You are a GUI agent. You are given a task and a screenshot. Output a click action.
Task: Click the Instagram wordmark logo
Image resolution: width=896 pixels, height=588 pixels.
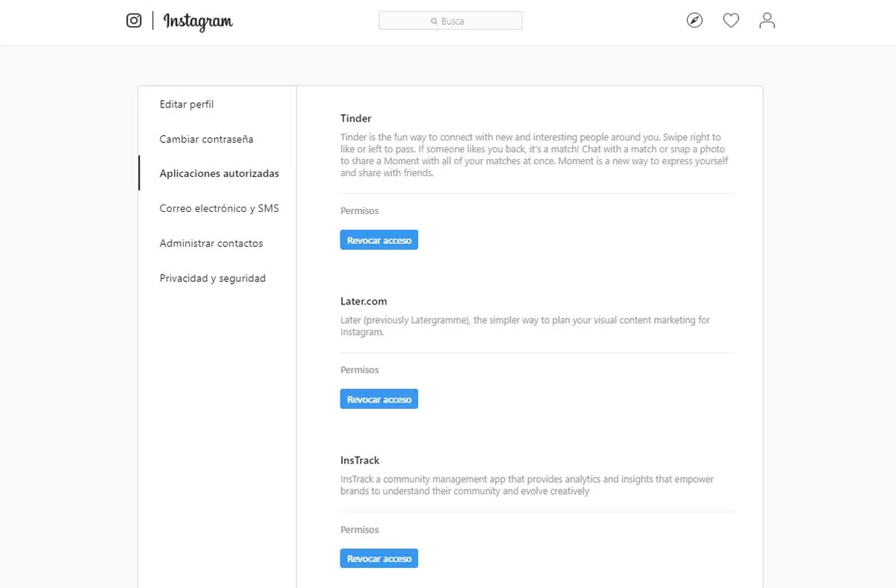(198, 22)
